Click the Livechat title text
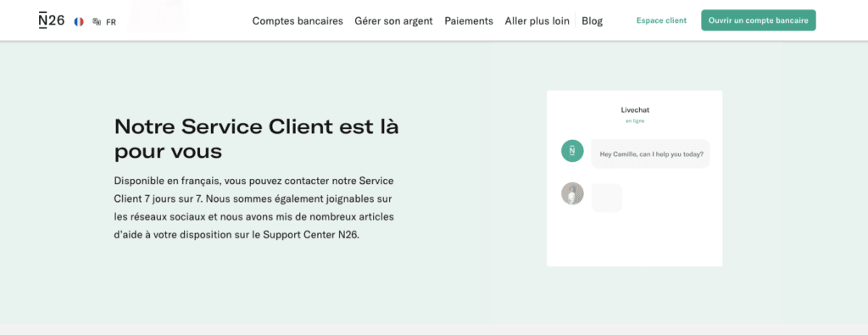 635,110
